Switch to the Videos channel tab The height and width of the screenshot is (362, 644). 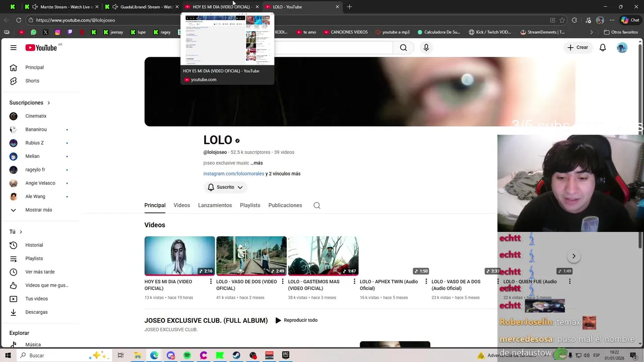click(182, 205)
